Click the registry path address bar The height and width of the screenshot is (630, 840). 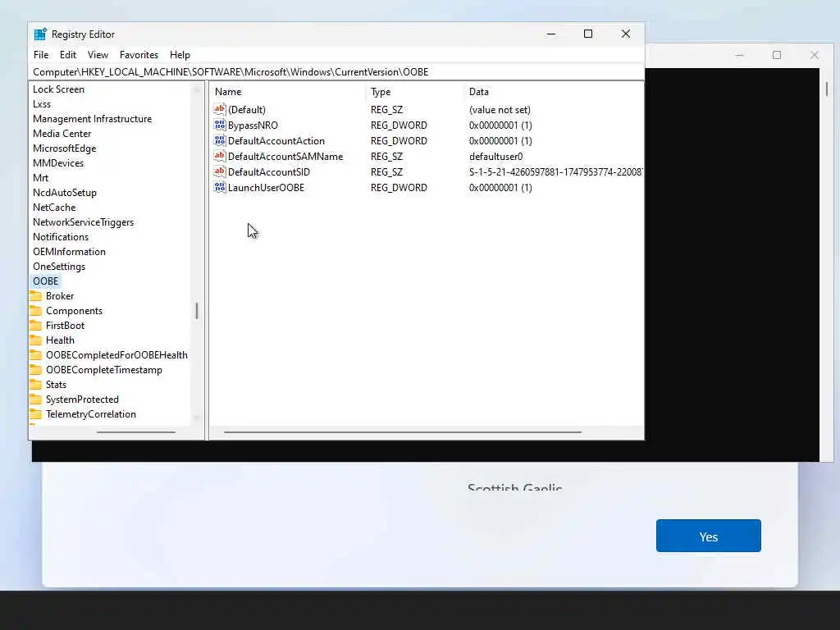coord(336,72)
